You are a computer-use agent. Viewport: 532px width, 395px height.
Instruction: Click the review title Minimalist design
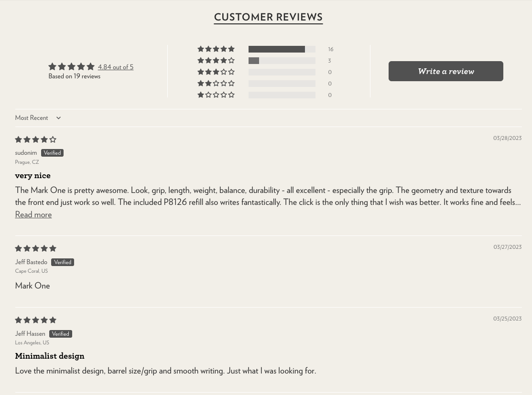tap(50, 356)
